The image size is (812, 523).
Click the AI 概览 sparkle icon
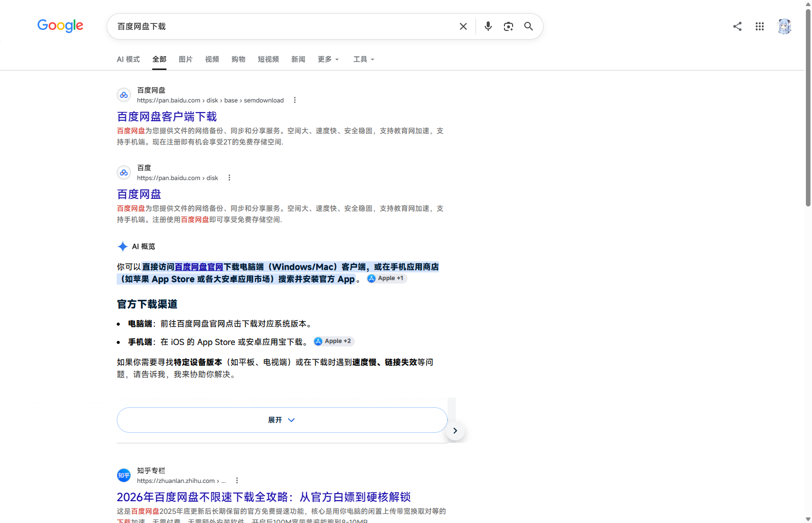123,247
